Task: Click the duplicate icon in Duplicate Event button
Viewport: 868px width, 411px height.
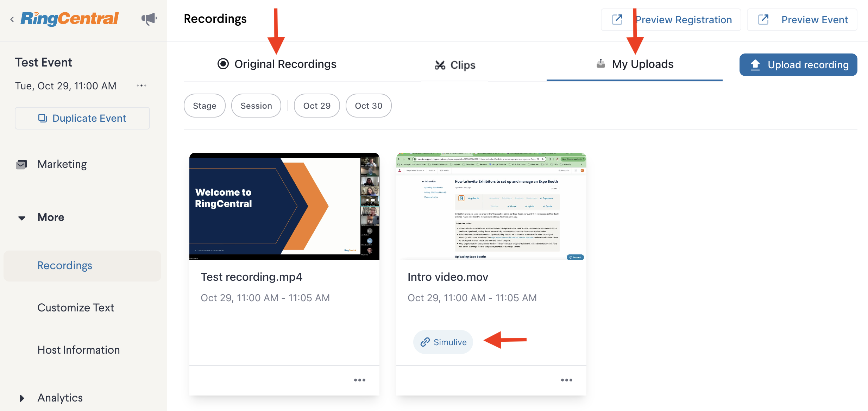Action: coord(43,118)
